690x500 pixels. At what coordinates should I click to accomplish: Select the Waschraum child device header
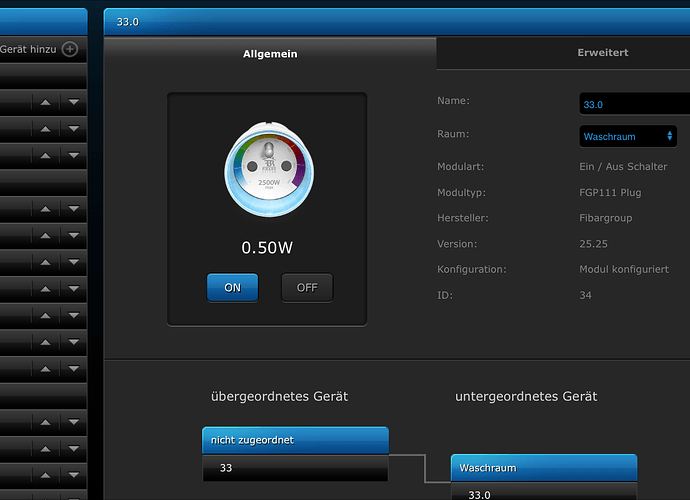[x=544, y=468]
